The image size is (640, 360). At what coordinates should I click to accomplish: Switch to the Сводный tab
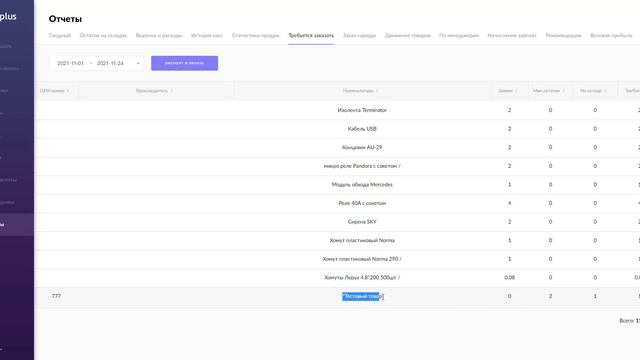(60, 36)
